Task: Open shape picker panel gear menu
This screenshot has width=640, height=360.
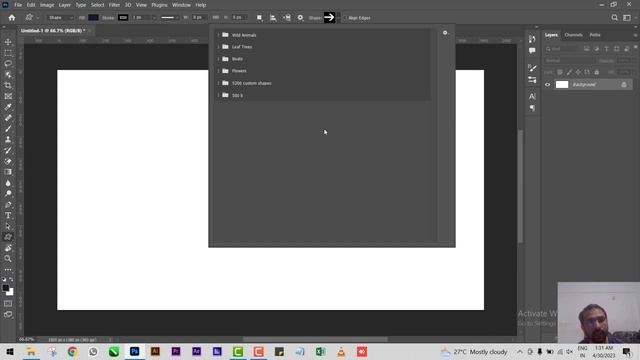Action: 445,33
